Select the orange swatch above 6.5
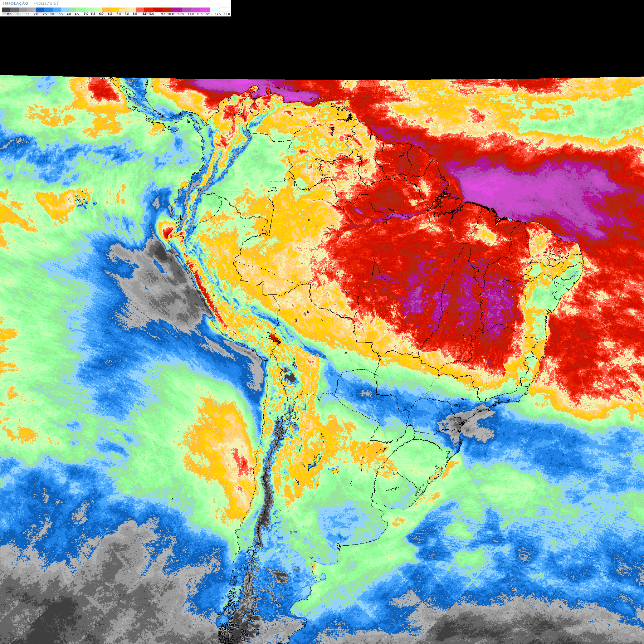 tap(107, 10)
